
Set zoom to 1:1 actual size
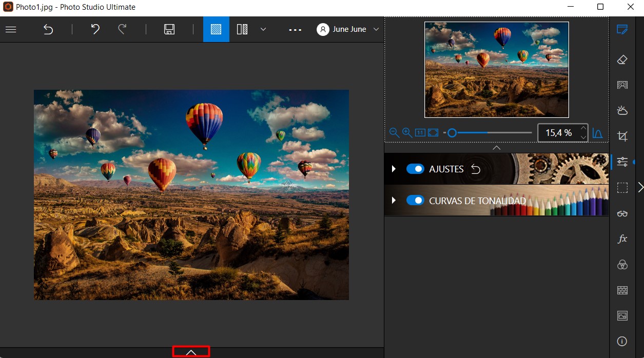[420, 133]
